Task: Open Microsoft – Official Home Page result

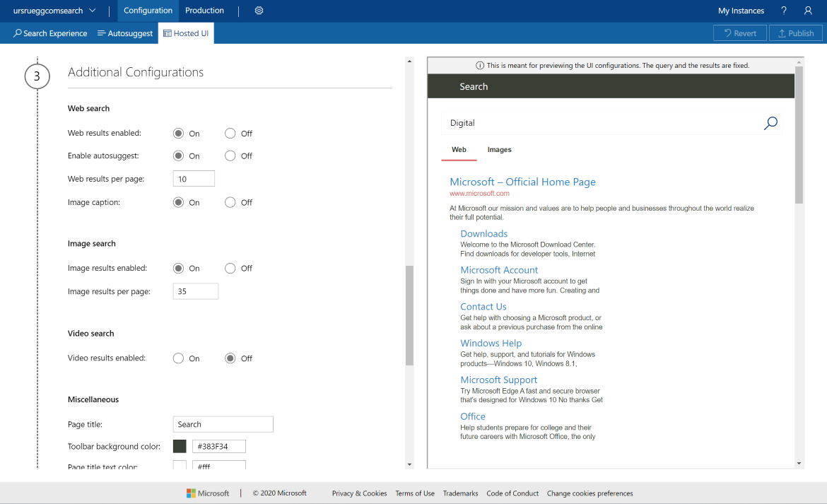Action: 522,182
